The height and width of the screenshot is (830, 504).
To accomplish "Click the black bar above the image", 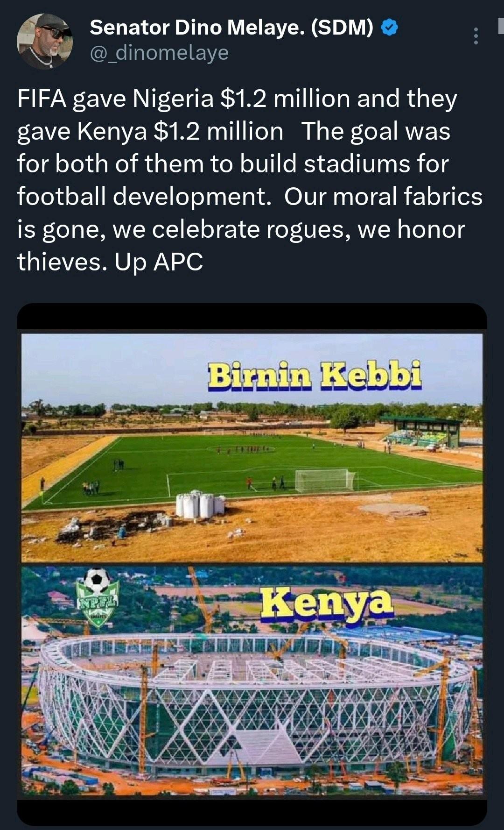I will pyautogui.click(x=252, y=317).
